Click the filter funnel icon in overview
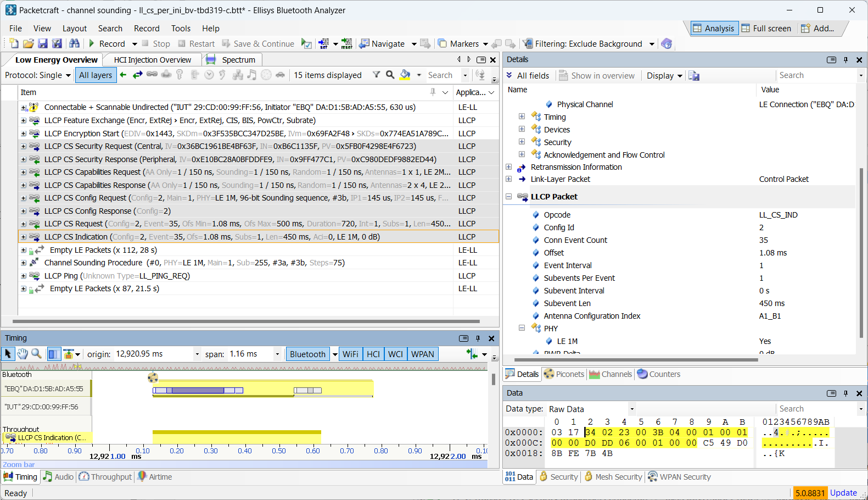 click(x=376, y=75)
